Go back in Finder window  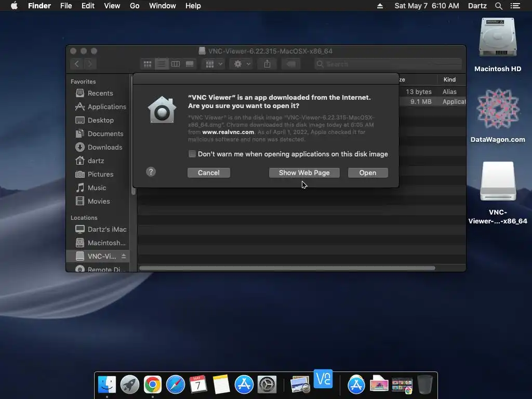click(77, 64)
